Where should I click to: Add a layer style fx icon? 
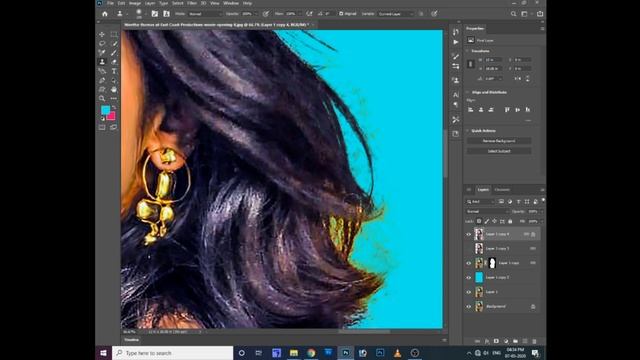[487, 341]
